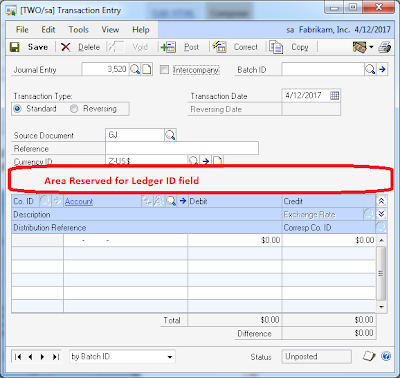400x378 pixels.
Task: Click the grid scrollbar up arrow
Action: (x=381, y=240)
